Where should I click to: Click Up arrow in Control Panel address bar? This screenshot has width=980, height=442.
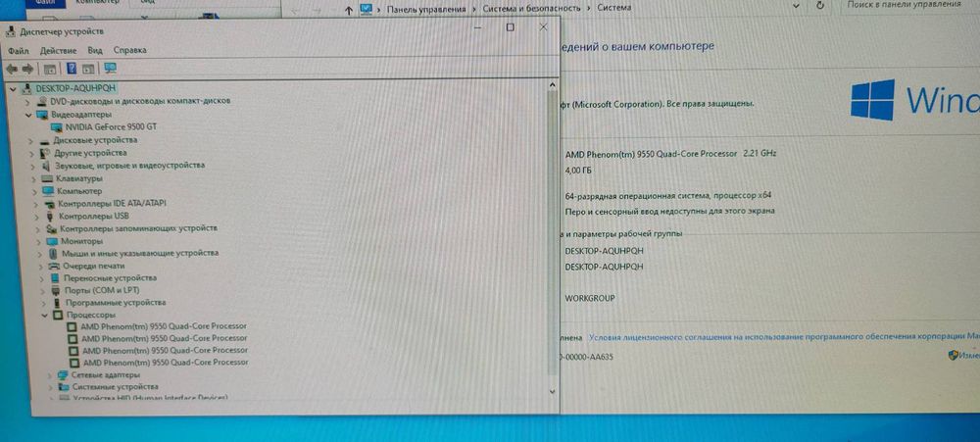[x=349, y=10]
